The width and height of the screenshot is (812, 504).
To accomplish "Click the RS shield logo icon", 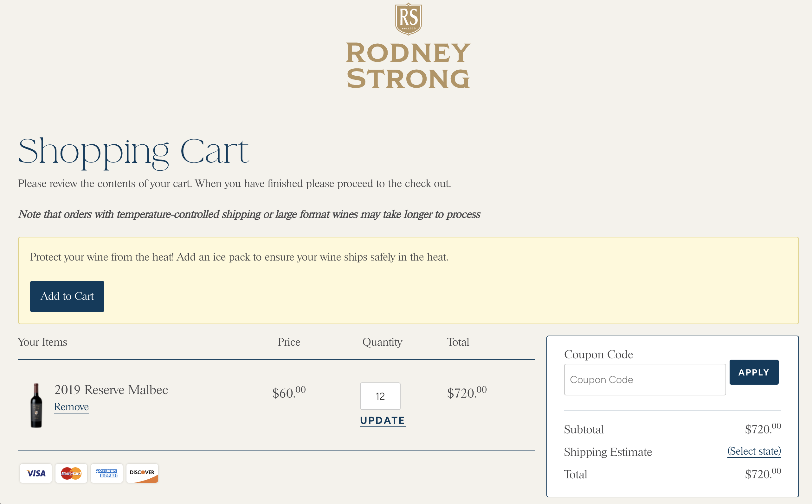I will (408, 19).
